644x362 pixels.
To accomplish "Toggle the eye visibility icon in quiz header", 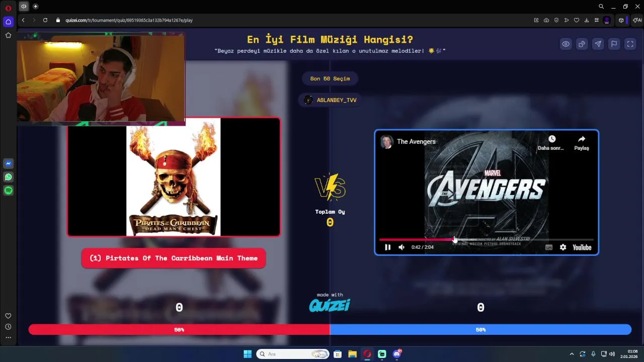I will tap(566, 44).
